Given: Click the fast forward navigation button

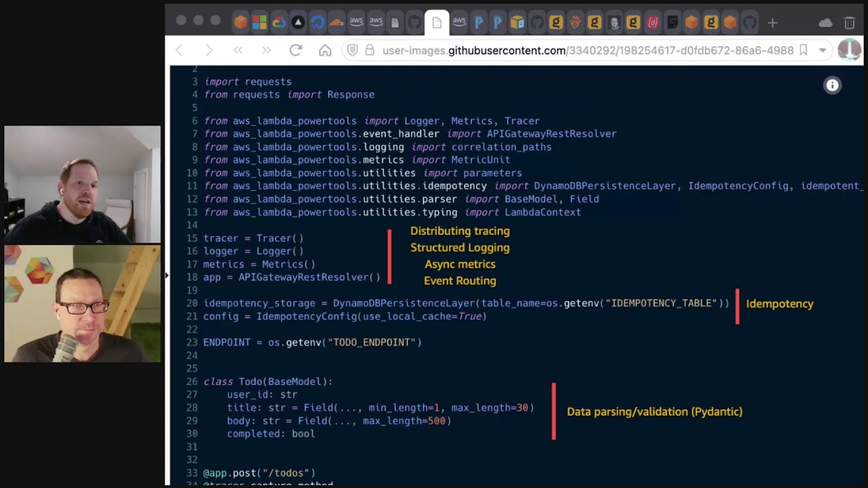Looking at the screenshot, I should (267, 50).
